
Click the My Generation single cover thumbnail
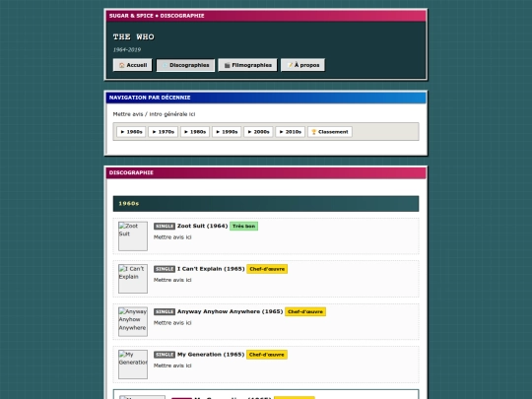[x=133, y=365]
